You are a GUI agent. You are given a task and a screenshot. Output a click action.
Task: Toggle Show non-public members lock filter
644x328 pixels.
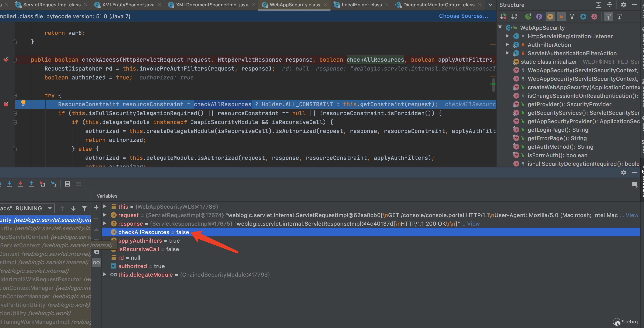tap(561, 17)
